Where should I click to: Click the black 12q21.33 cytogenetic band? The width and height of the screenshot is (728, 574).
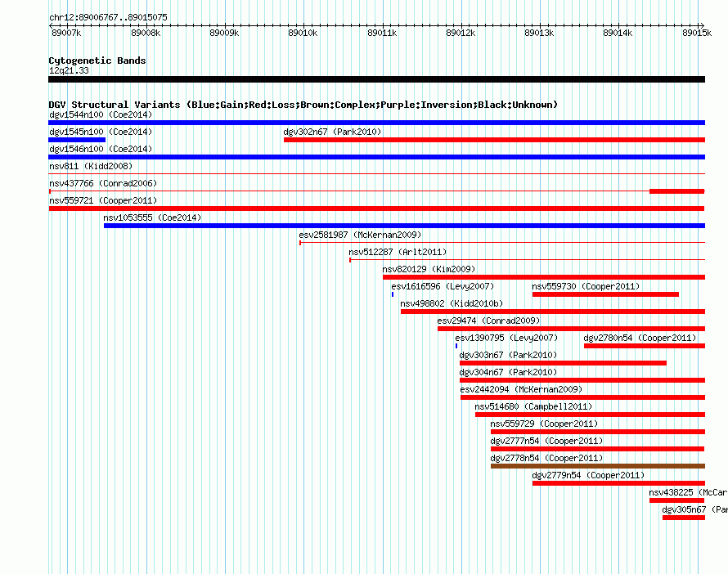coord(376,79)
